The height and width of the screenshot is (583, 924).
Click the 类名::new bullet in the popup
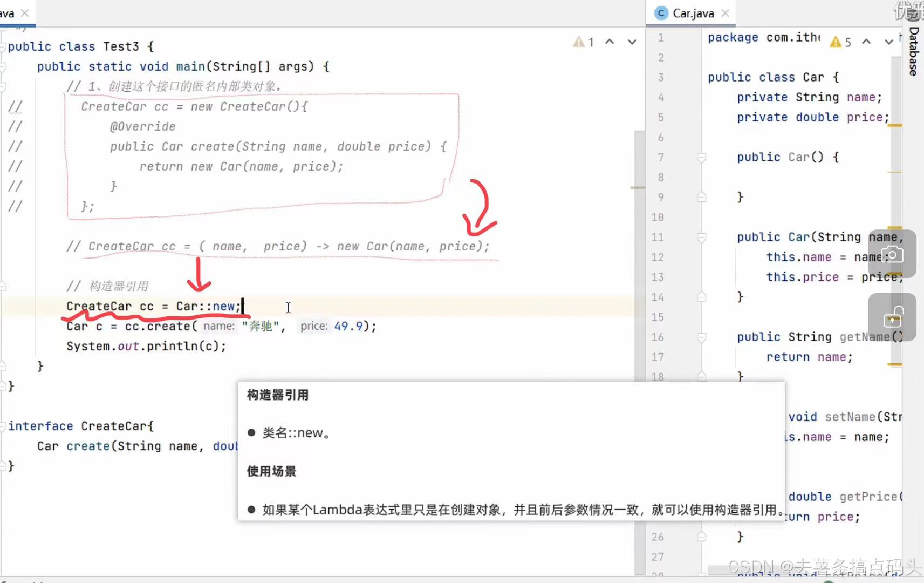pos(296,433)
